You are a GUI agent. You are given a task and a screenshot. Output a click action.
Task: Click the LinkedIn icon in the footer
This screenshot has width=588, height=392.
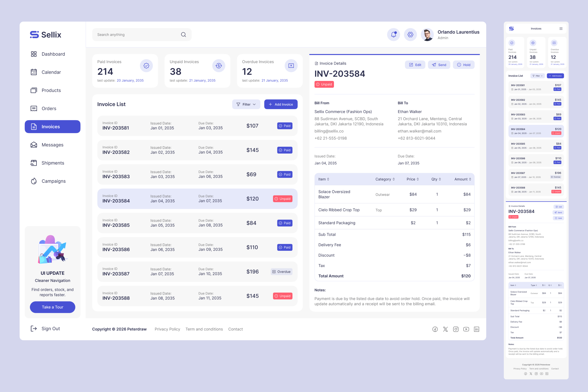[476, 329]
